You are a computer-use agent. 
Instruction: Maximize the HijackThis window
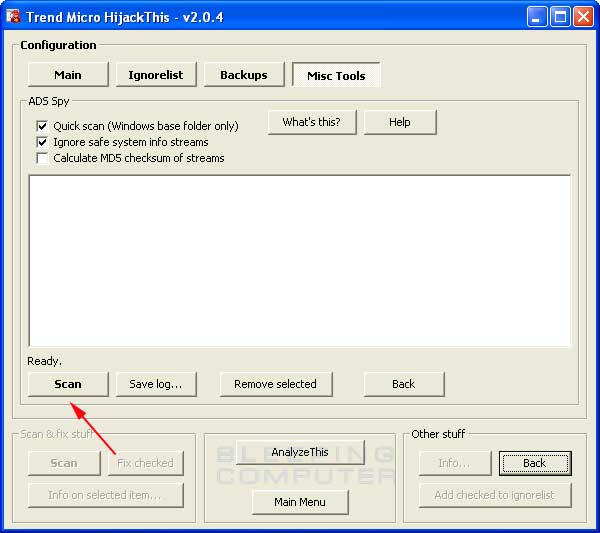(x=560, y=17)
